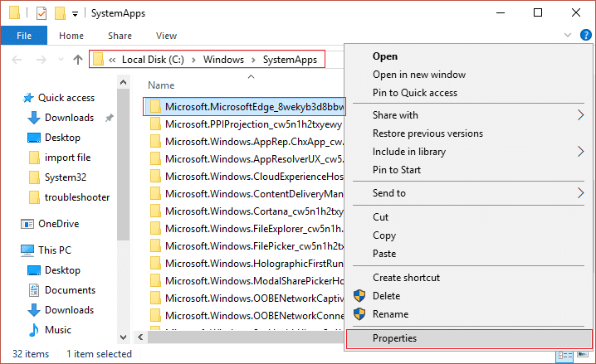Image resolution: width=596 pixels, height=364 pixels.
Task: Expand the chevron after Local Disk (C:)
Action: 194,60
